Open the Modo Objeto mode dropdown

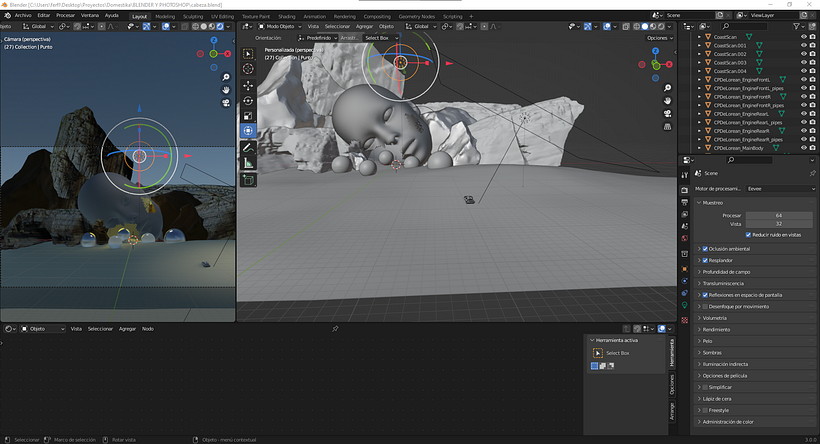280,26
